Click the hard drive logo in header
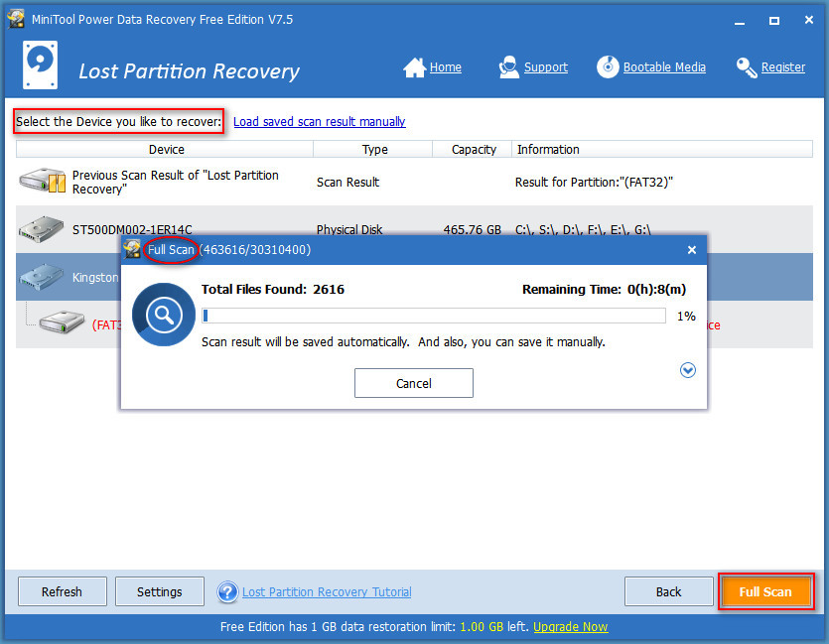 point(40,64)
